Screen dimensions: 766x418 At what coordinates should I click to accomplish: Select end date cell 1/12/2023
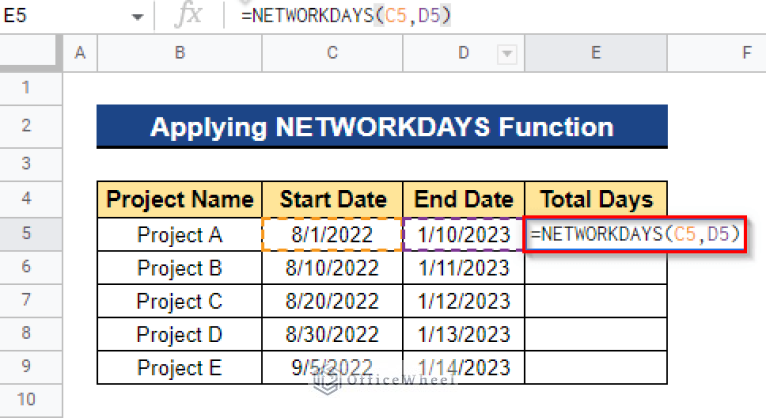click(x=464, y=301)
